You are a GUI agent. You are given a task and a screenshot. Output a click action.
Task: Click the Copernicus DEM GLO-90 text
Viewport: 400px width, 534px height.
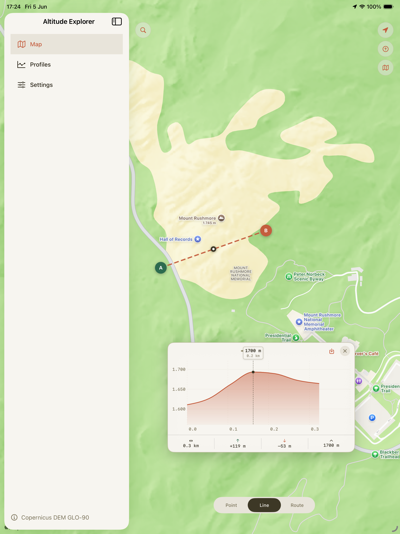(x=55, y=517)
